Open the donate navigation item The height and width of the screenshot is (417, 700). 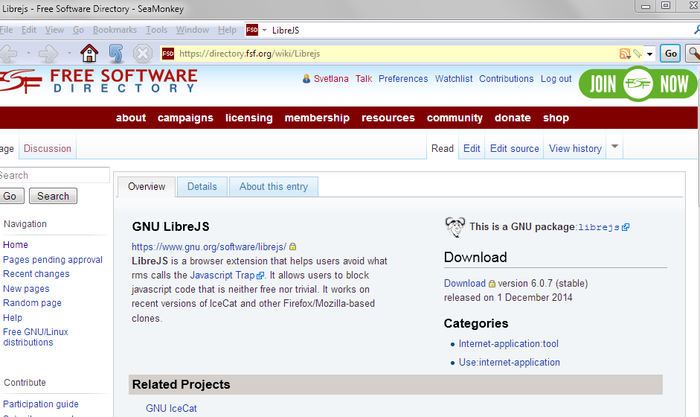(512, 118)
